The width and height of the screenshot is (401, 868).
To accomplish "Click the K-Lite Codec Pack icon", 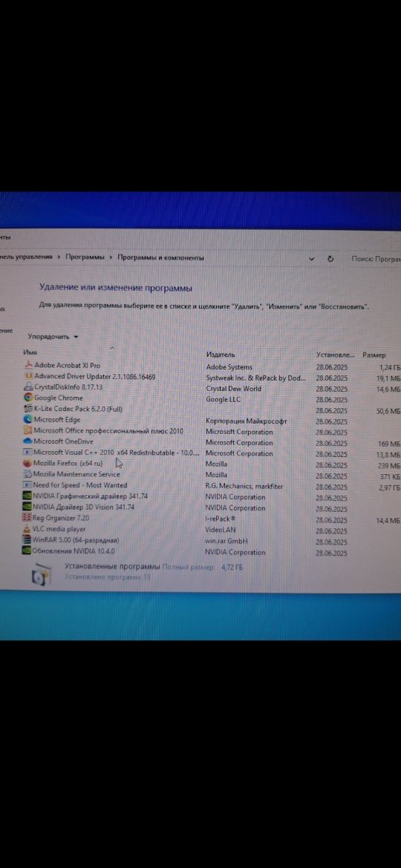I will 29,409.
